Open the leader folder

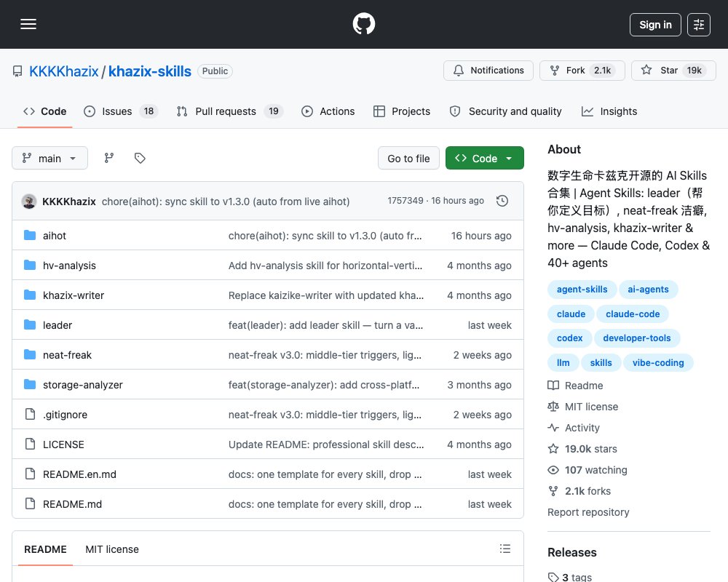tap(58, 325)
